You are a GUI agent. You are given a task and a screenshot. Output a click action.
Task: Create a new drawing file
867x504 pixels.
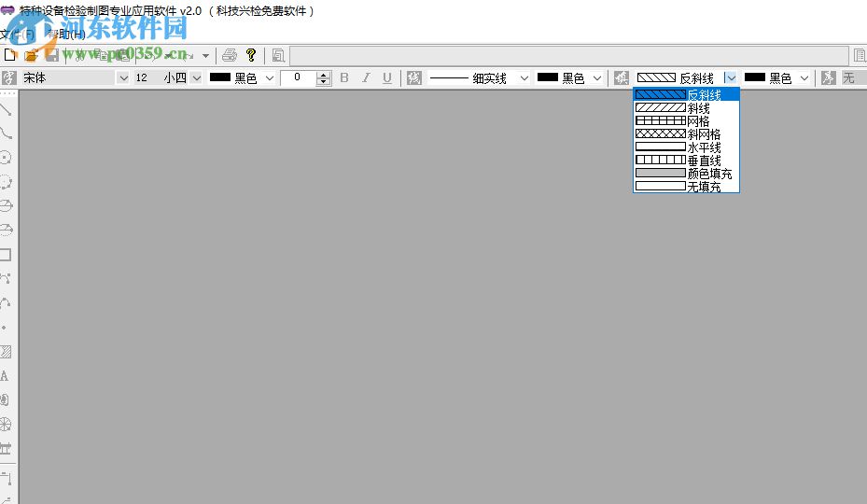[x=10, y=55]
